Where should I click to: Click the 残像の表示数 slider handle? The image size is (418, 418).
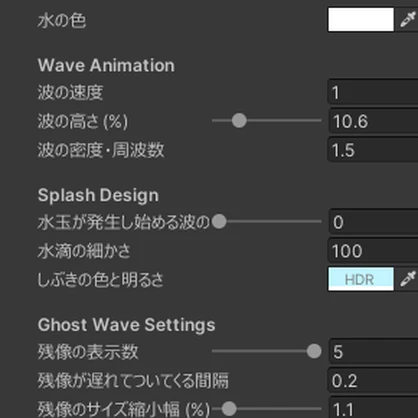(314, 351)
